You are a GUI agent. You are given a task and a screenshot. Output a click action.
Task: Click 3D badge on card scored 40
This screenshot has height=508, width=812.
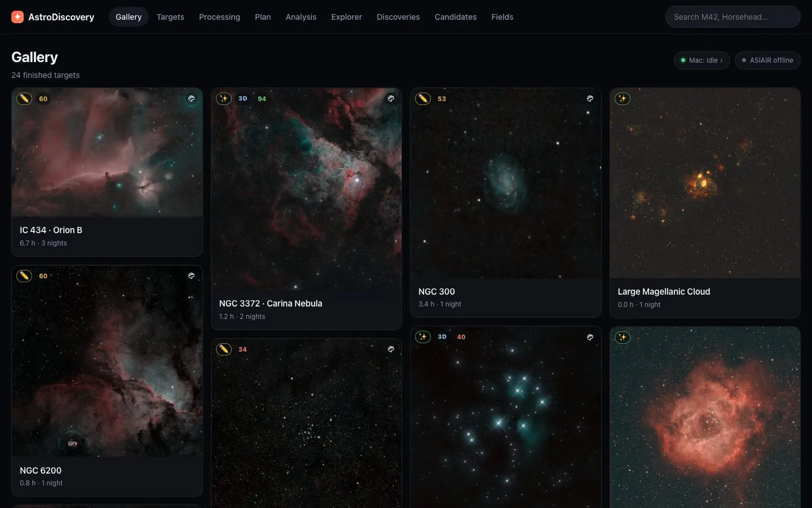click(x=442, y=337)
